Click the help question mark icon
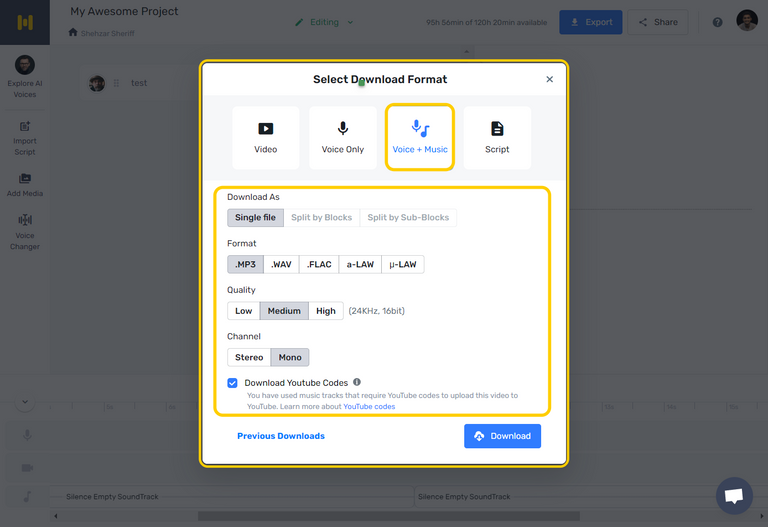 coord(718,22)
